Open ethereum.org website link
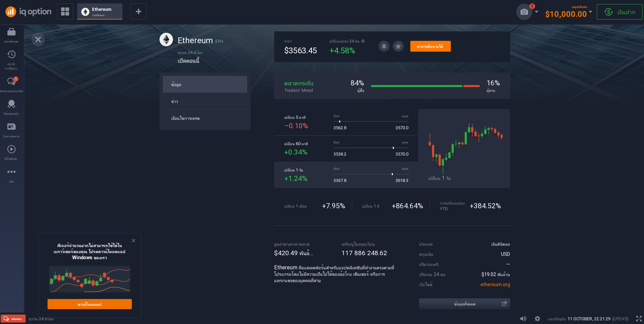This screenshot has height=324, width=644. pyautogui.click(x=495, y=285)
